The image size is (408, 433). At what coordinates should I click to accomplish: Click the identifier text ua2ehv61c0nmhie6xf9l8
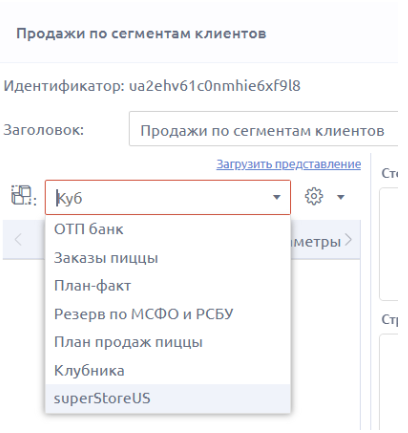(x=215, y=86)
